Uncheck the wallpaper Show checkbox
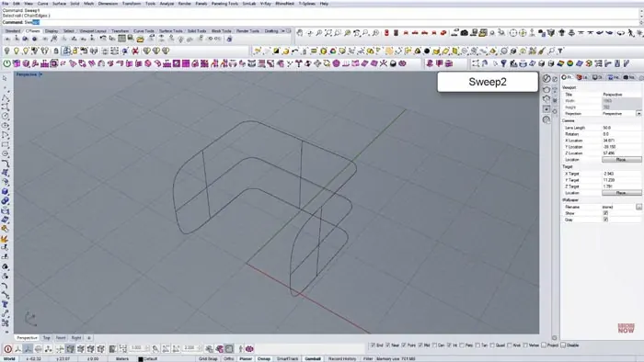 [605, 213]
